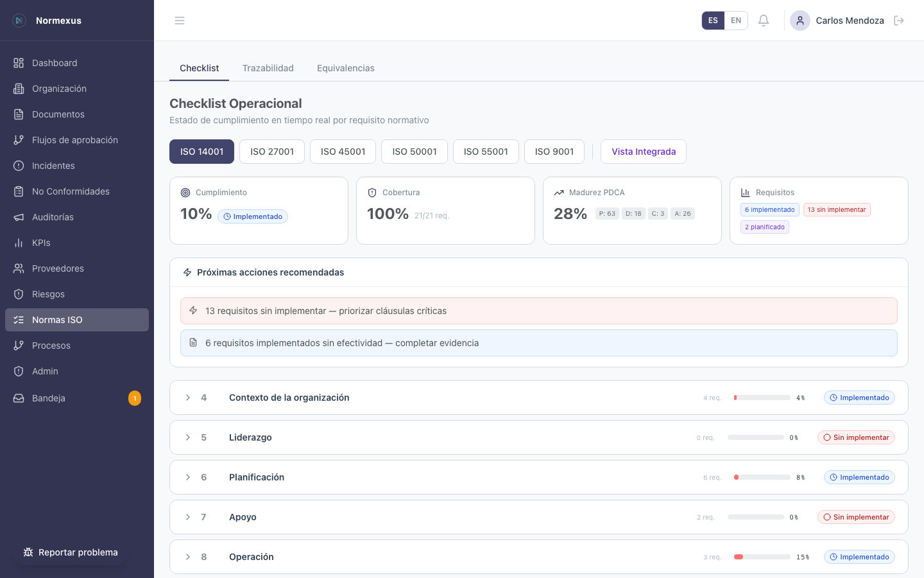
Task: Click the hamburger menu icon
Action: coord(180,21)
